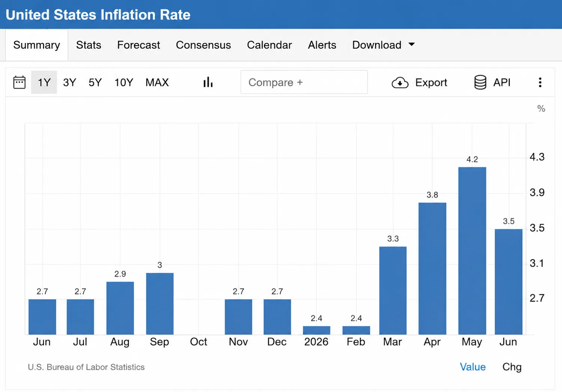
Task: Switch to the Forecast tab
Action: [139, 45]
